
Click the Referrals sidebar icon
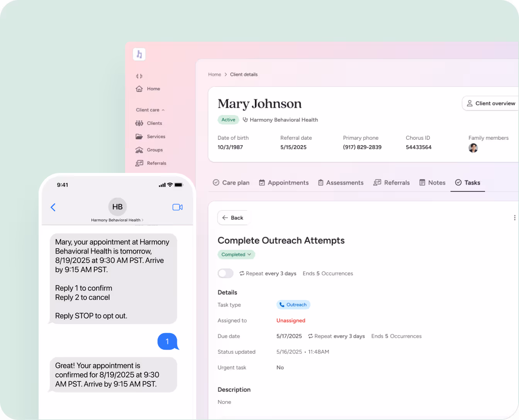139,163
